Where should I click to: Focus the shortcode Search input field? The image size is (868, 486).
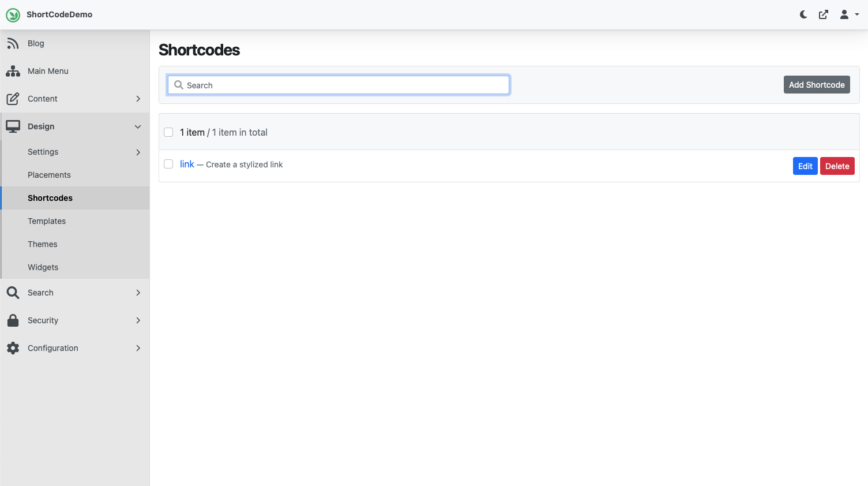pos(339,85)
